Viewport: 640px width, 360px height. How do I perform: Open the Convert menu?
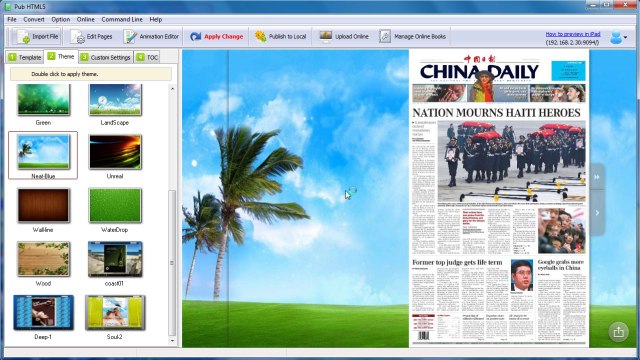click(x=34, y=19)
